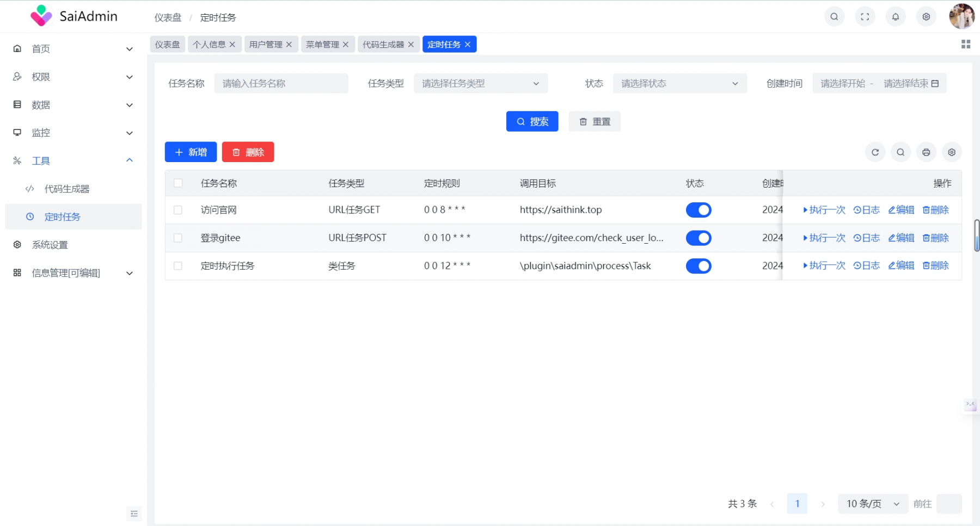Refresh the table with reload icon
Image resolution: width=980 pixels, height=526 pixels.
click(x=875, y=152)
